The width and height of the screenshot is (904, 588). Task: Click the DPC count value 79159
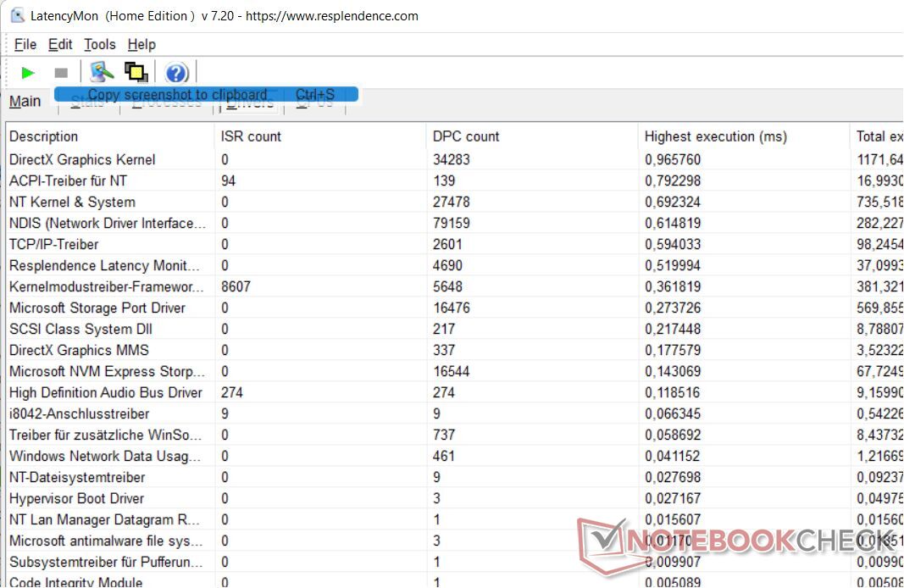[452, 223]
